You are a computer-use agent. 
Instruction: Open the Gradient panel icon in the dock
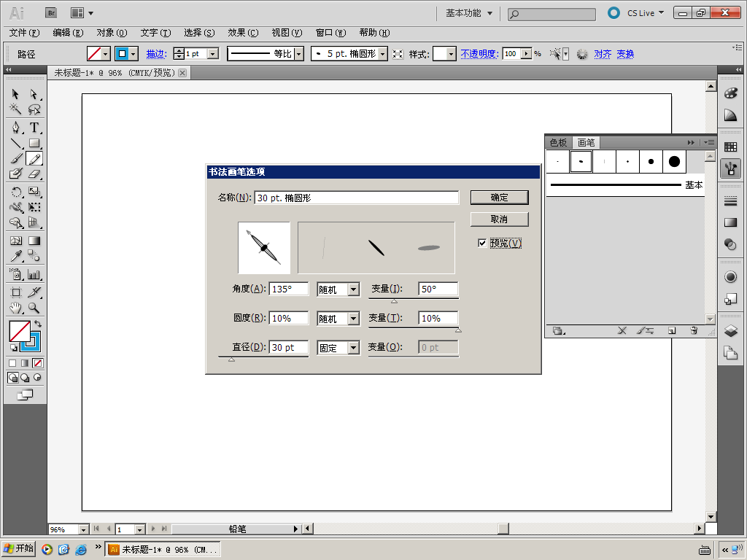730,222
